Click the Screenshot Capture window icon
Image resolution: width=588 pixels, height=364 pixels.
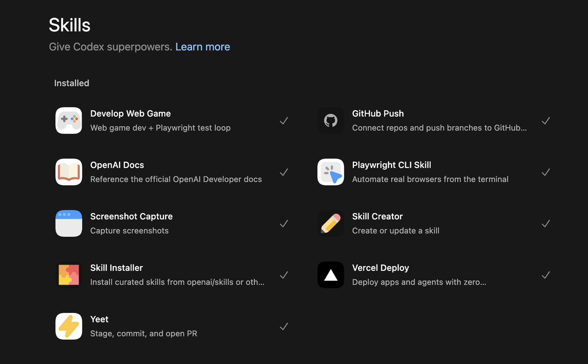pyautogui.click(x=69, y=223)
